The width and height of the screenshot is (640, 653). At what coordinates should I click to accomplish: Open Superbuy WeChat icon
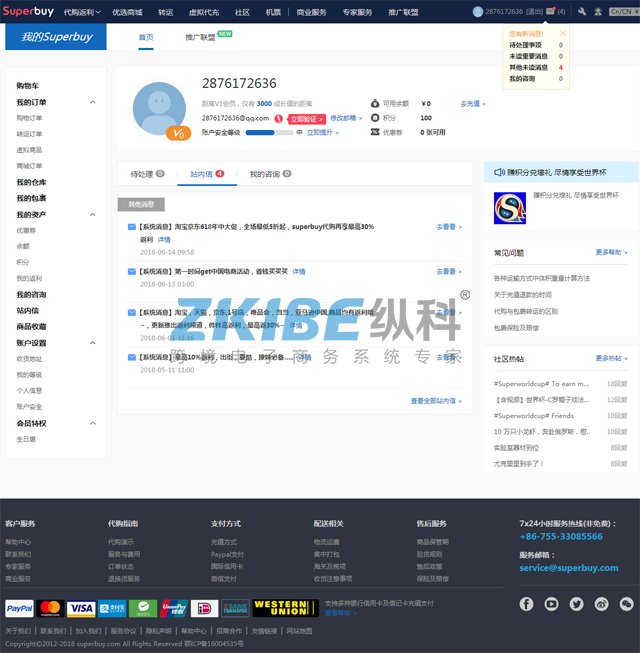[626, 604]
